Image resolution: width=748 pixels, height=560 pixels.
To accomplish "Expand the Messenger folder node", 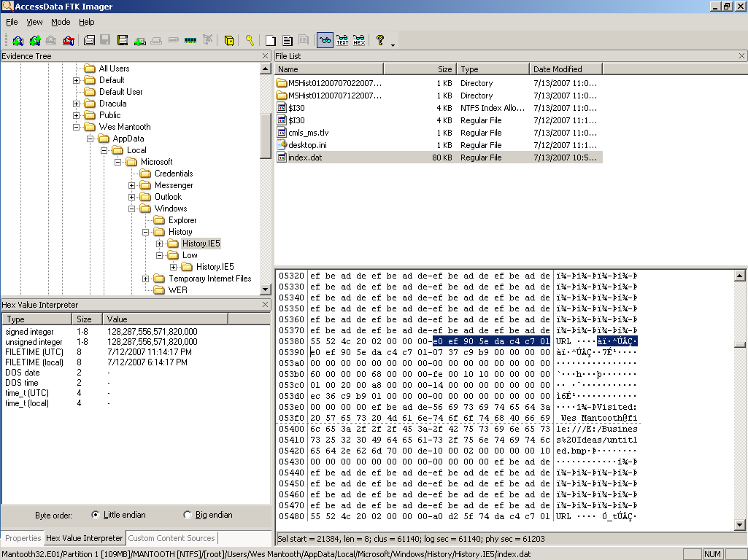I will (x=131, y=185).
